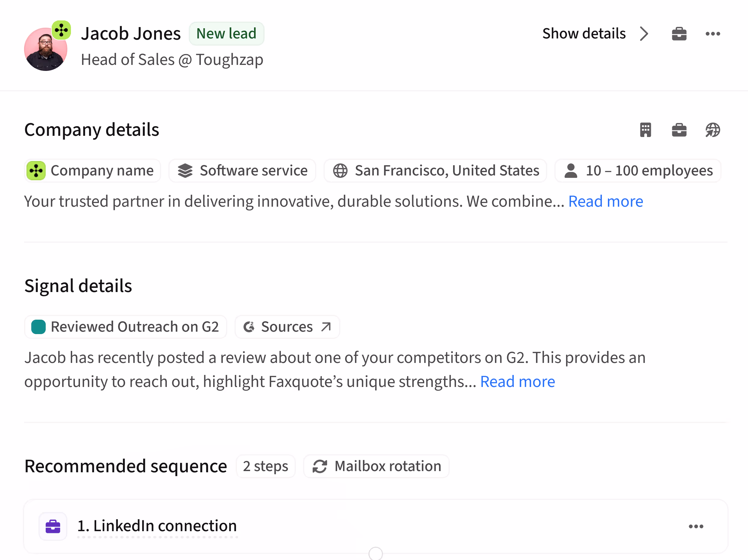Image resolution: width=748 pixels, height=560 pixels.
Task: Click the LinkedIn connection briefcase icon
Action: click(x=53, y=526)
